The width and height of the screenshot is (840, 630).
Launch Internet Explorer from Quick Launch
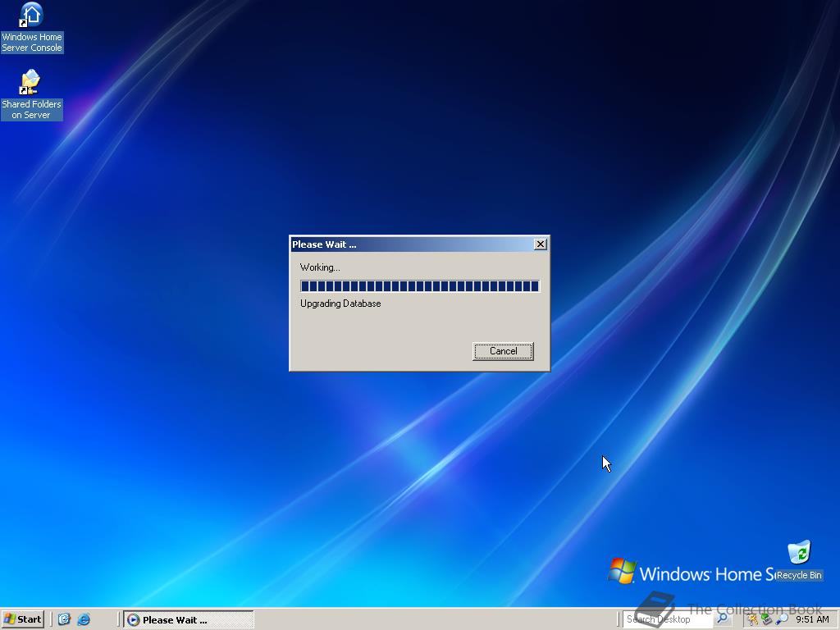click(84, 619)
